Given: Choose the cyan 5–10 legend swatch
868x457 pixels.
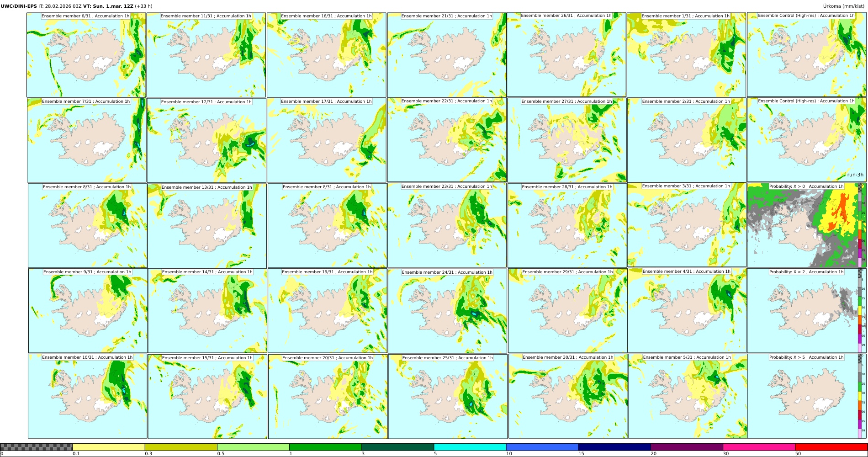Looking at the screenshot, I should [x=470, y=447].
